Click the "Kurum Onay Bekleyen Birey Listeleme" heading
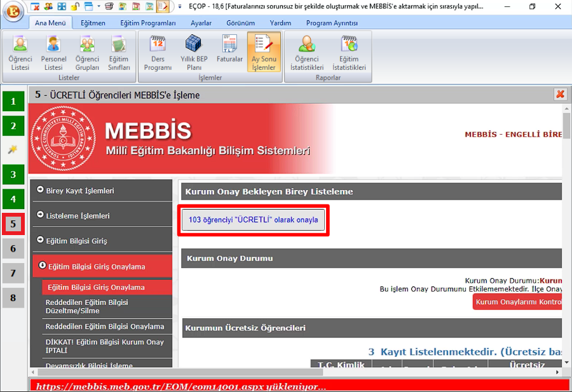Image resolution: width=572 pixels, height=392 pixels. point(269,191)
